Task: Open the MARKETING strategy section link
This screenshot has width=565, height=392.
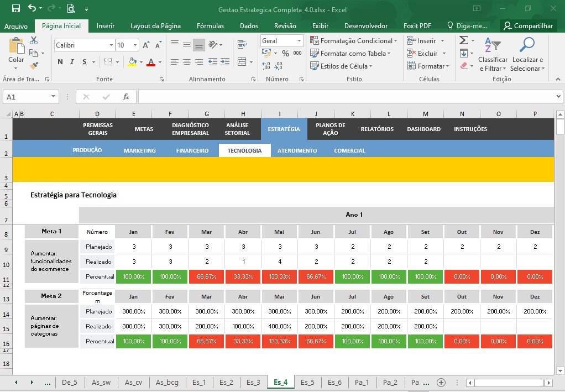Action: pos(140,150)
